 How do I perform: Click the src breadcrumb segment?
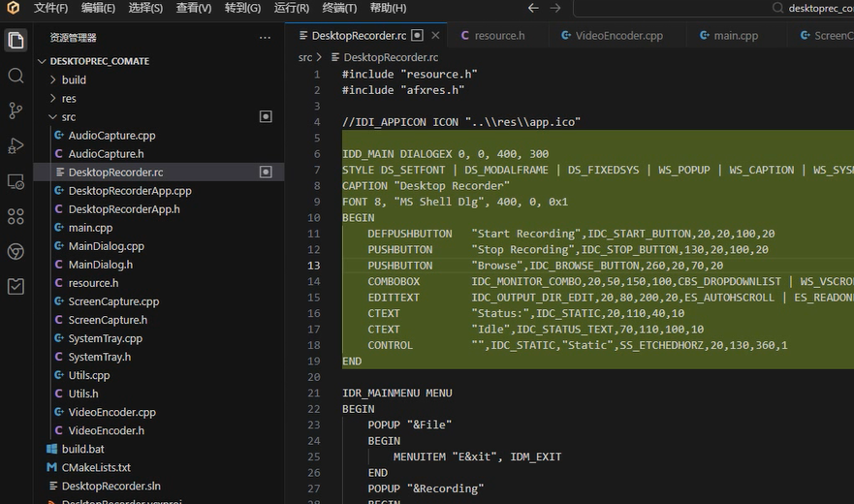click(305, 57)
